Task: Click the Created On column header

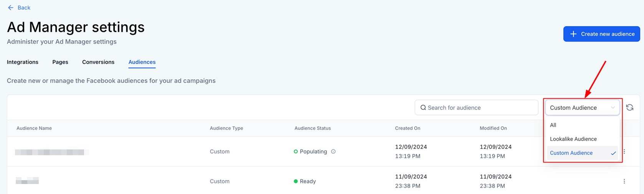Action: [x=408, y=128]
